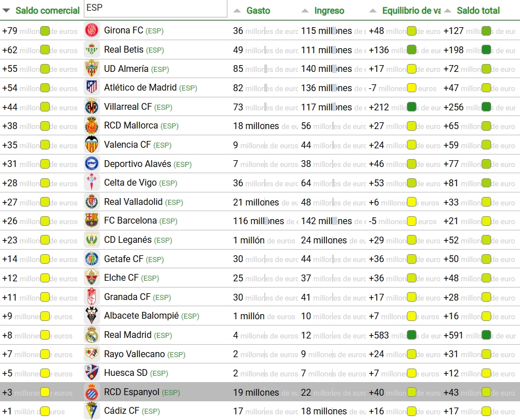Sort descending using Saldo comercial triangle
520x420 pixels.
click(6, 10)
